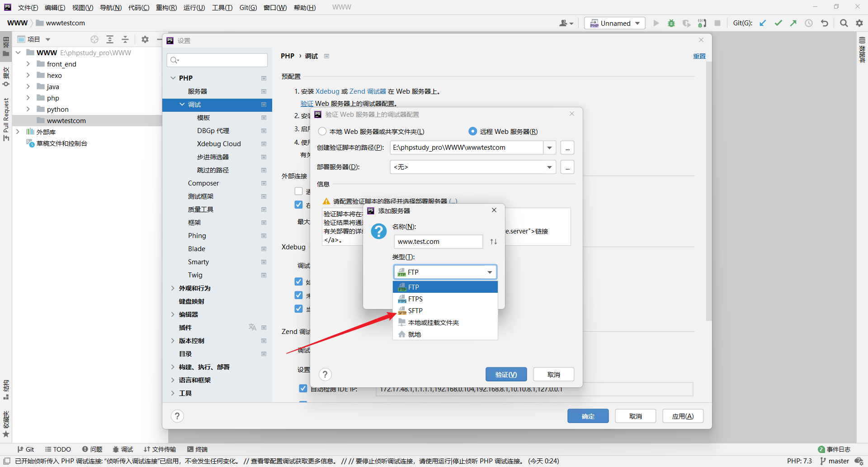Click the rollback undo icon
Screen dimensions: 868x467
pos(825,23)
